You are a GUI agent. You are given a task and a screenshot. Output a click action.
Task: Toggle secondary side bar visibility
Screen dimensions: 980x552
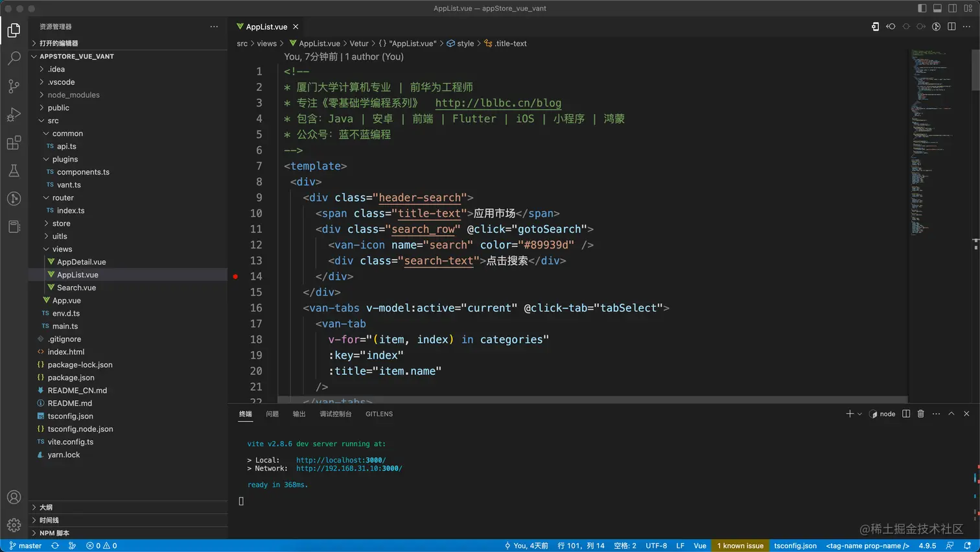(953, 8)
